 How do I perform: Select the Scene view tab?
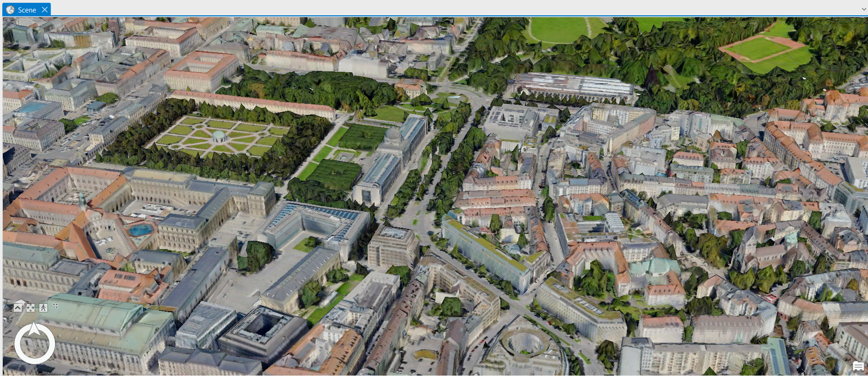click(27, 10)
